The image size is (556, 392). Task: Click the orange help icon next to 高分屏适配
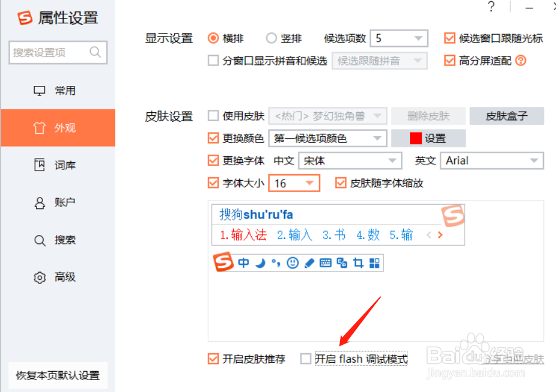click(x=521, y=61)
